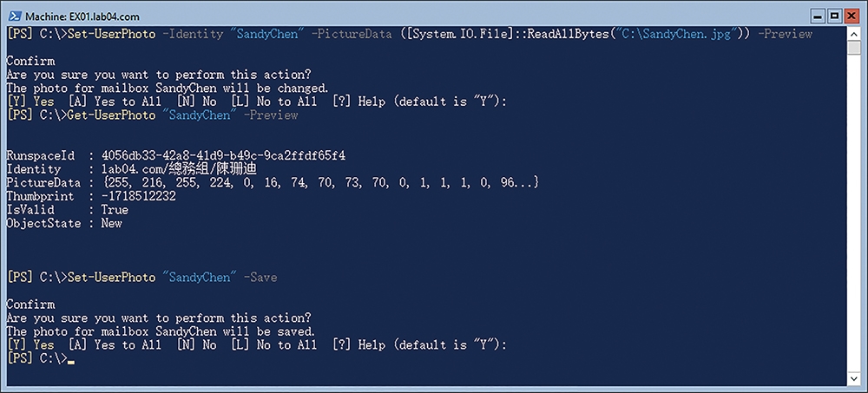This screenshot has height=393, width=868.
Task: Click the Thumbprint value -1718512232
Action: point(138,196)
